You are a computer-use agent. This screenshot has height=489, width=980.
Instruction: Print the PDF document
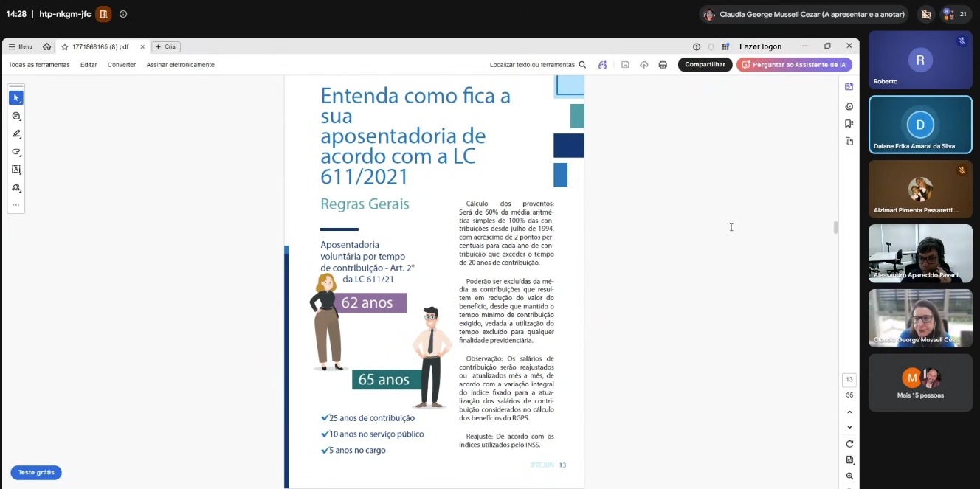pyautogui.click(x=663, y=65)
